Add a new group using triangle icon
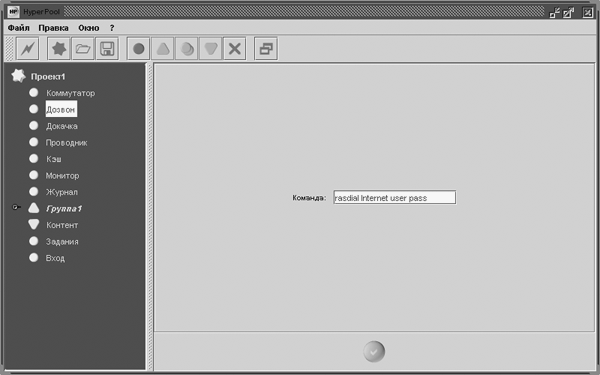Viewport: 600px width, 375px height. point(163,49)
